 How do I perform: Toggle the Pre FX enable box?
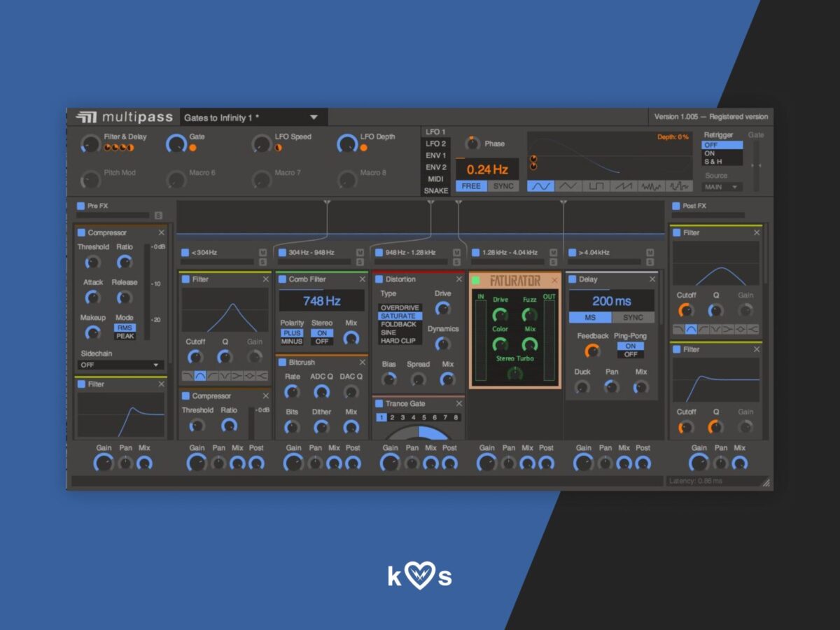[x=80, y=206]
